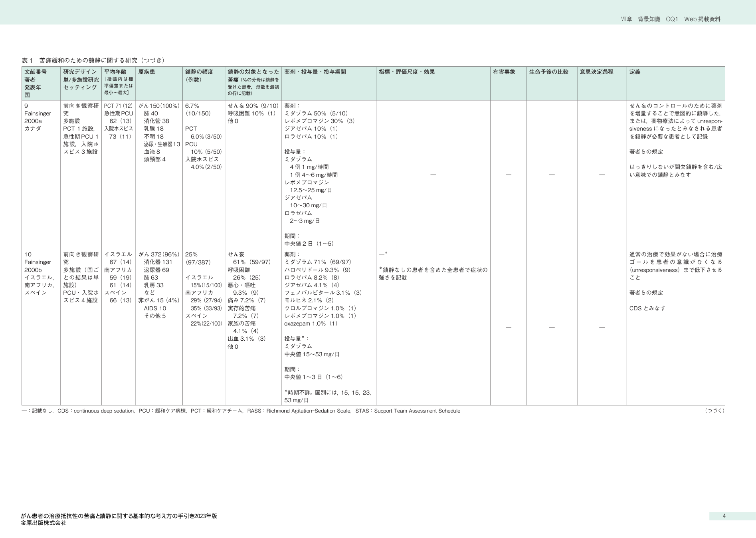Click '痛み 7.2%（7）' text

(x=247, y=300)
